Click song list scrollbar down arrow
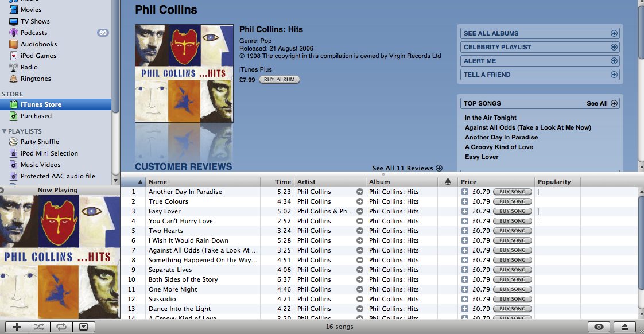644x334 pixels. click(641, 314)
